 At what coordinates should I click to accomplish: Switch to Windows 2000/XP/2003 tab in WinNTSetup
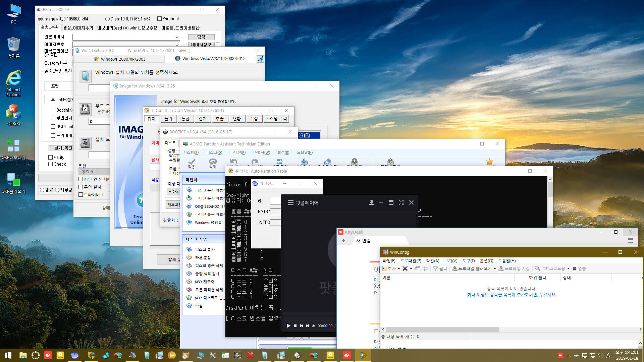pos(119,59)
